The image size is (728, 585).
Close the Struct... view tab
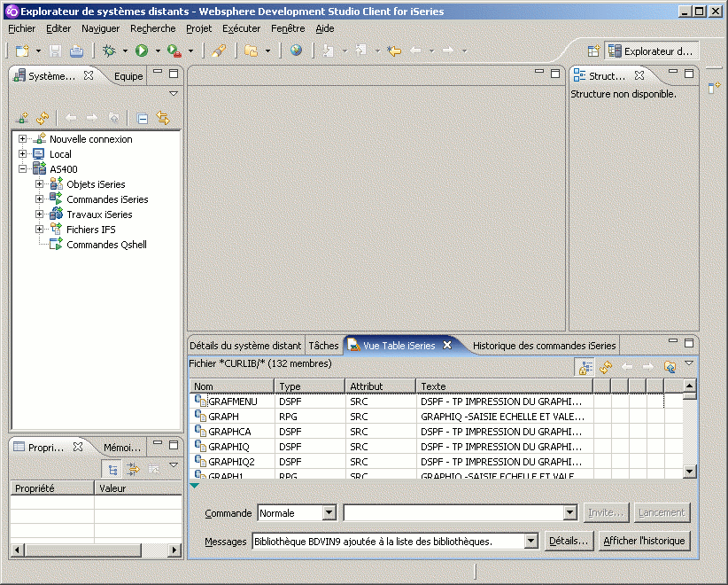pos(639,75)
